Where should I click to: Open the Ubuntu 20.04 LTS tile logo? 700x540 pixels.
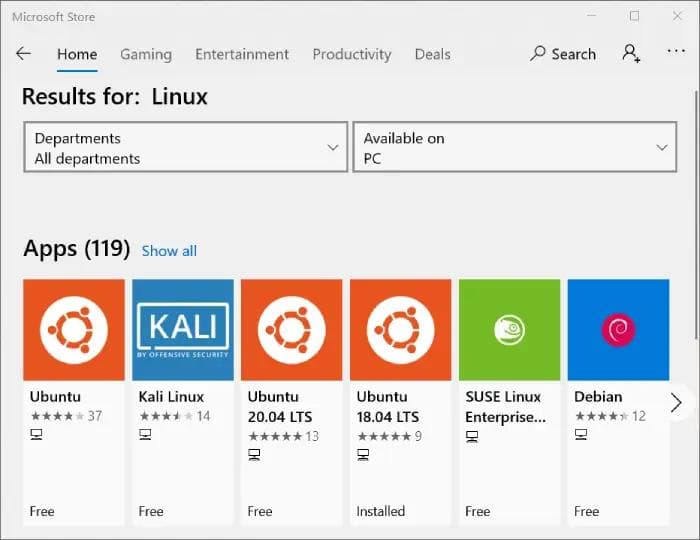[292, 330]
